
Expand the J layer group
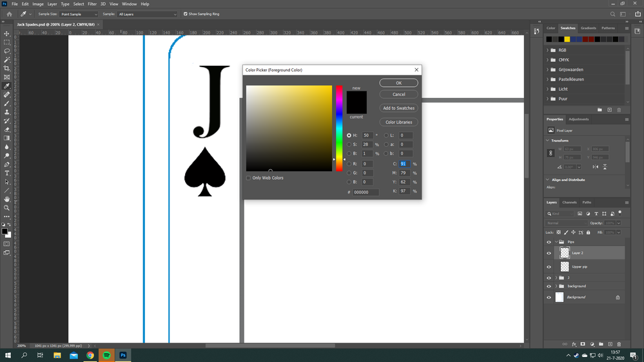(x=556, y=278)
